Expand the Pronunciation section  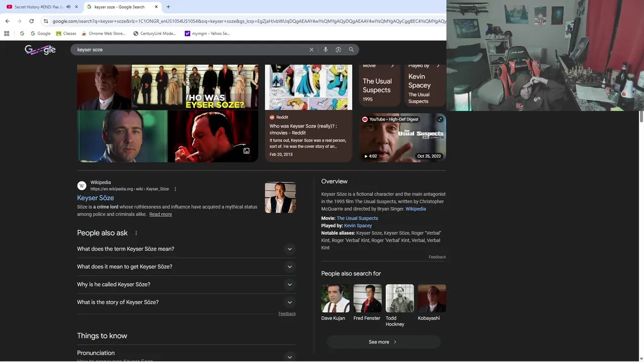coord(289,356)
